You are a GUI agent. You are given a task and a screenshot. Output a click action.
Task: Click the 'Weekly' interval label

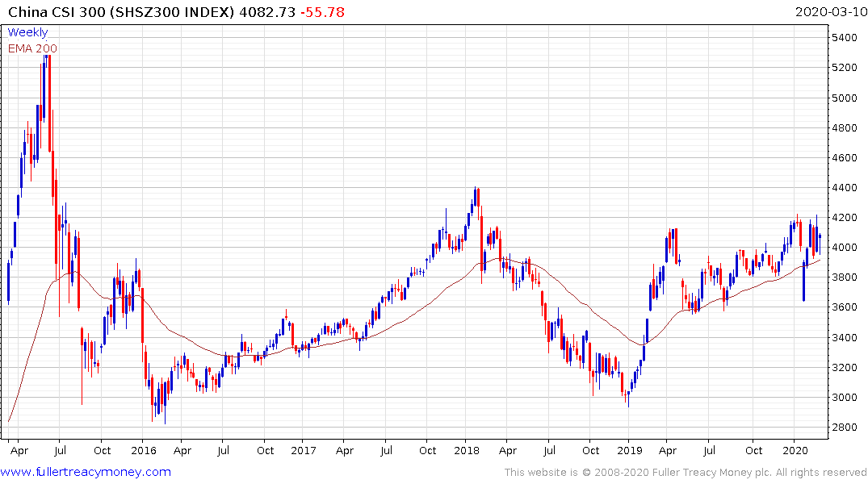(27, 32)
